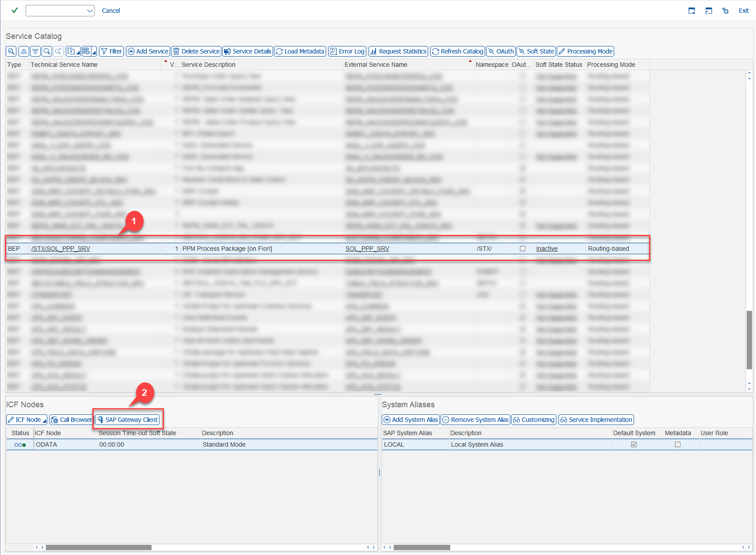
Task: Click the Soft State Status column header
Action: tap(558, 65)
